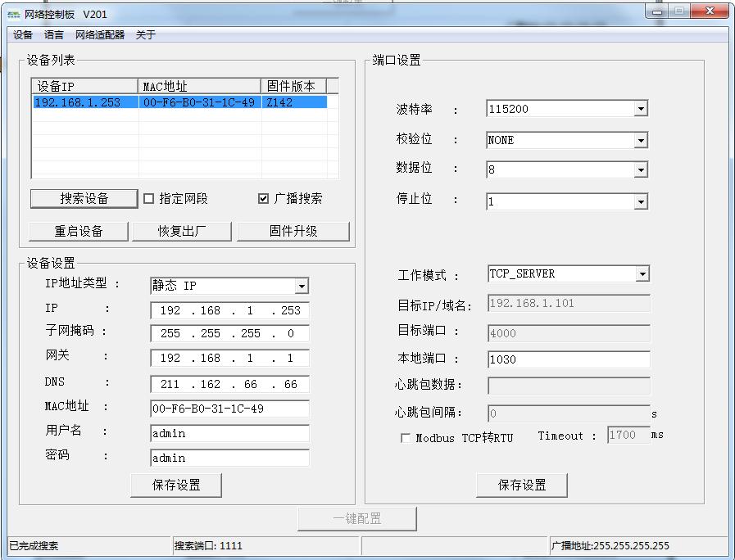Click the 用户名 input field
The height and width of the screenshot is (560, 735).
[229, 433]
